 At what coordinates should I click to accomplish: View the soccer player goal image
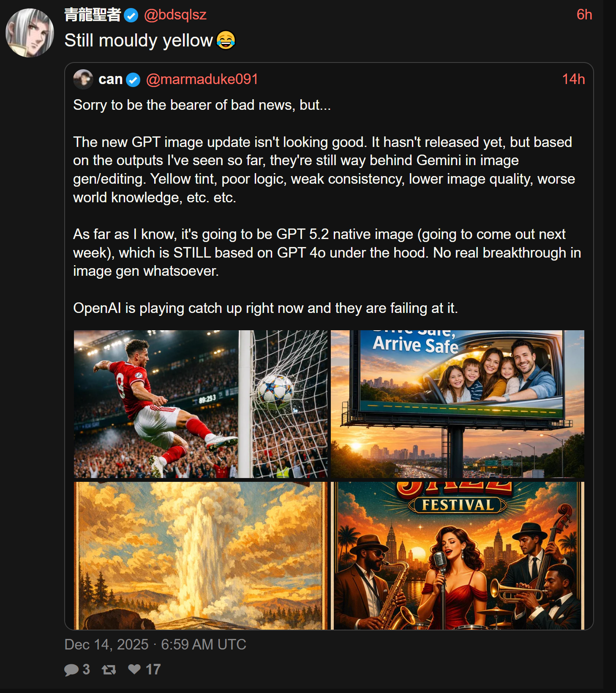201,404
